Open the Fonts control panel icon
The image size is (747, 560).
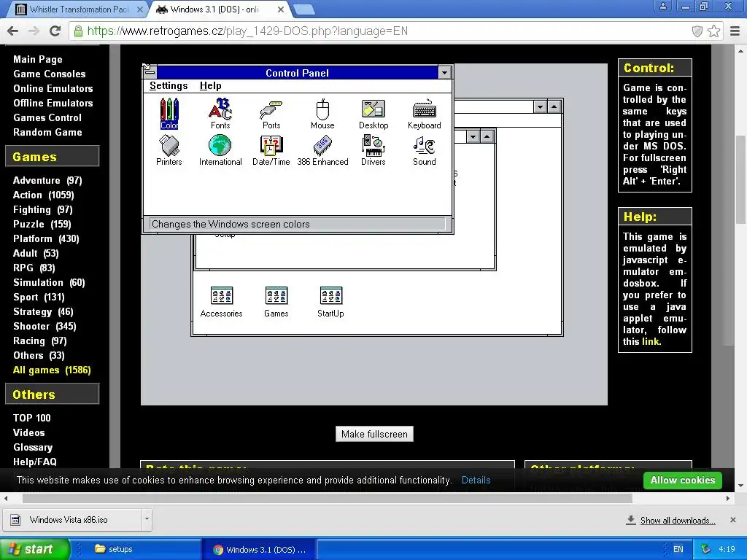(220, 113)
